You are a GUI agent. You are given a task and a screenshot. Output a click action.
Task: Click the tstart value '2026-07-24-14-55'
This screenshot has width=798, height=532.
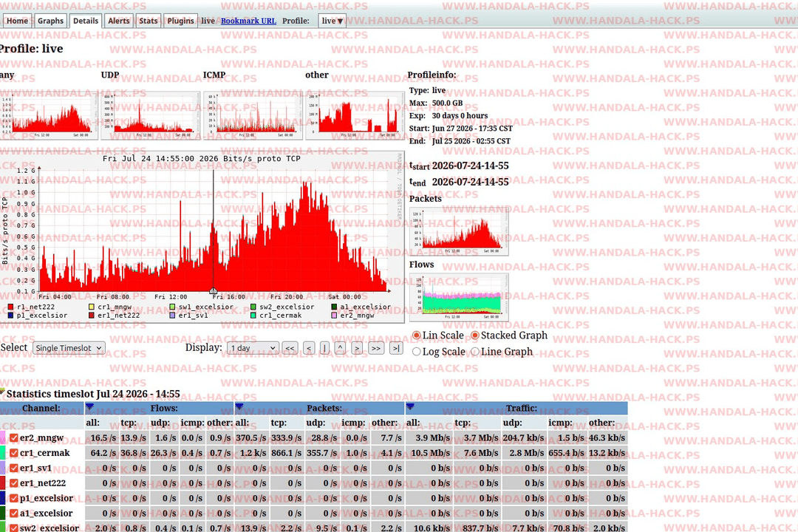470,166
